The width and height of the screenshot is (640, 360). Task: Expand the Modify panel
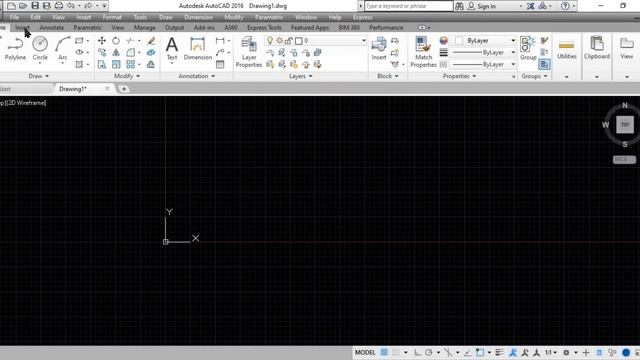coord(127,76)
